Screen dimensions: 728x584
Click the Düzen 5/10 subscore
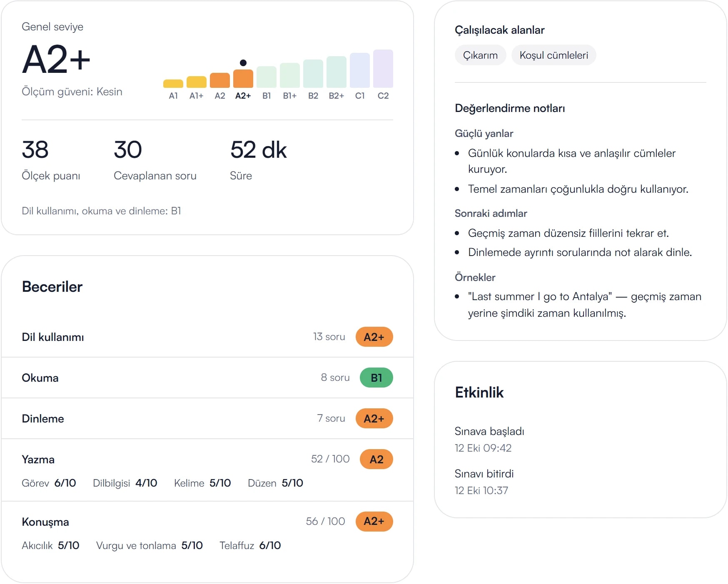coord(275,483)
